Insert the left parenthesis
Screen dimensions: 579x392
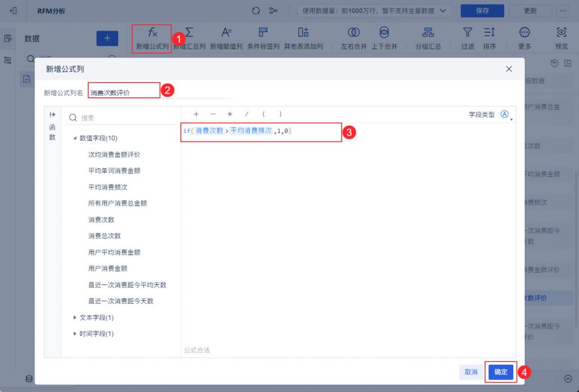tap(263, 114)
